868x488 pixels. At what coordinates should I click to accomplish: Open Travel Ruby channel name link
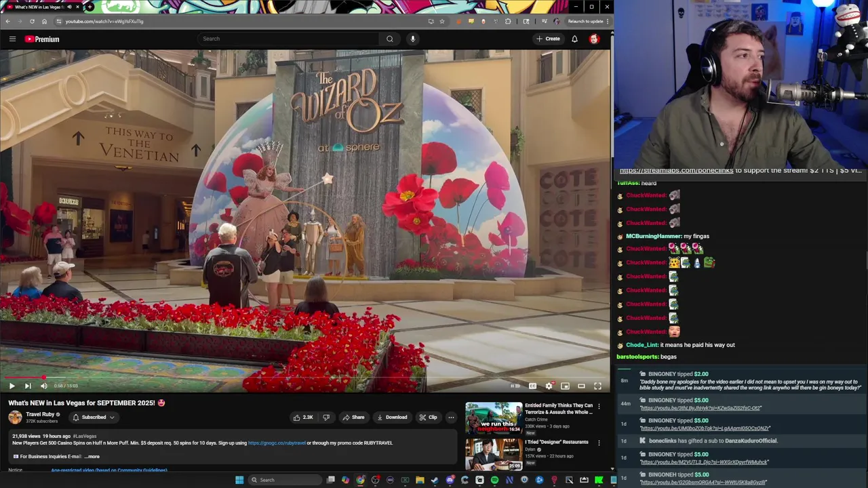coord(40,414)
